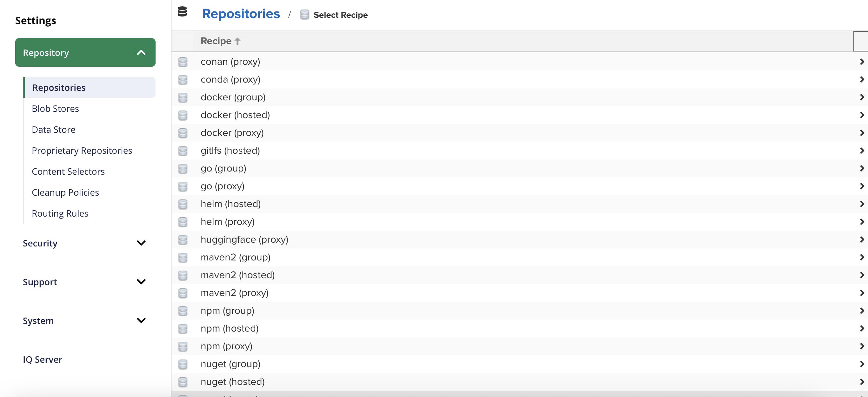Expand the Security settings section
868x397 pixels.
(141, 243)
